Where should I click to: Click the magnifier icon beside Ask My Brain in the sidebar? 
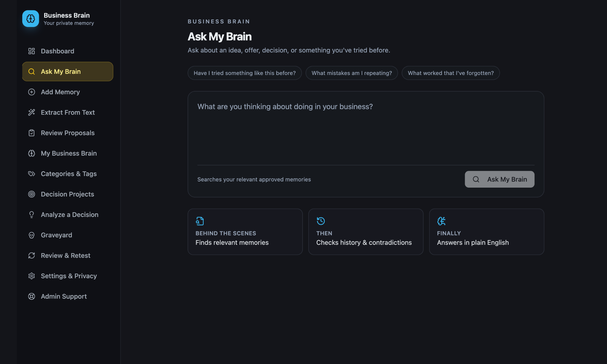31,71
